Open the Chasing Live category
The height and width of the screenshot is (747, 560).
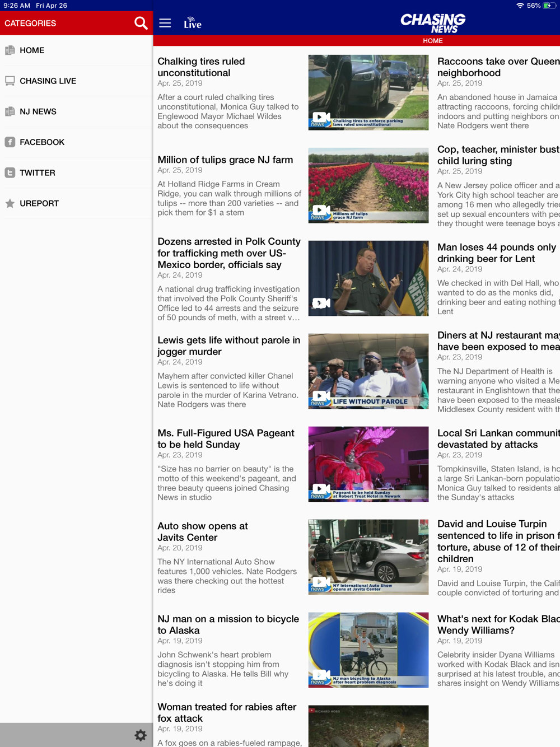pyautogui.click(x=48, y=81)
